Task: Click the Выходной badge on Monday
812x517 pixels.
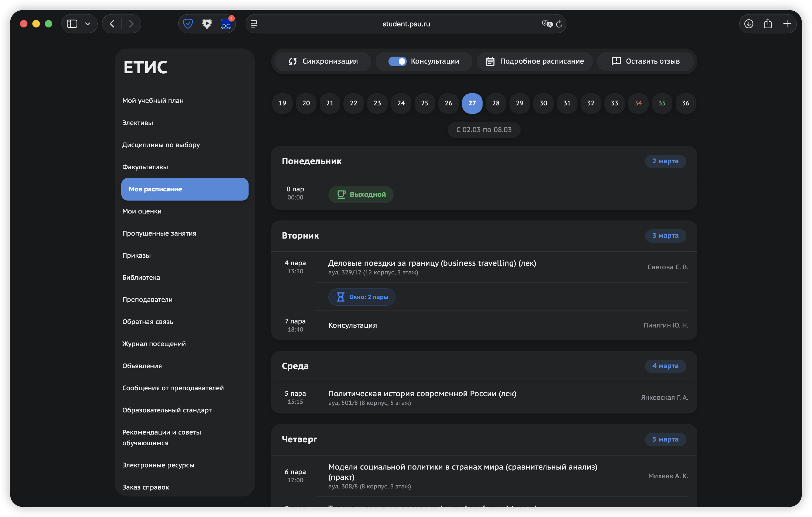Action: tap(361, 195)
